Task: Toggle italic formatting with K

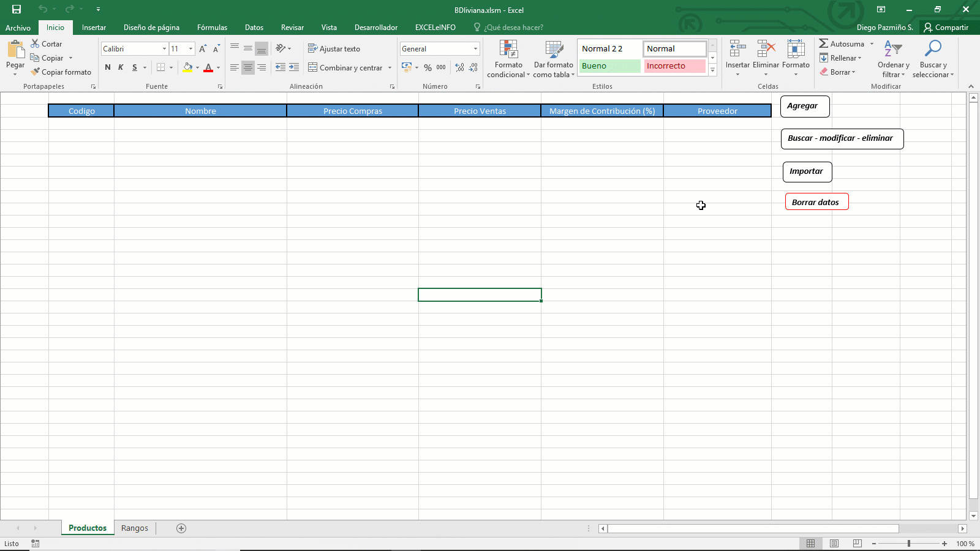Action: tap(121, 67)
